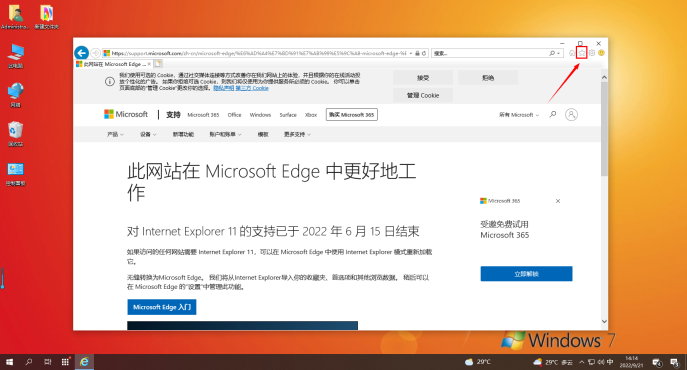Open Xbox in the nav
The width and height of the screenshot is (687, 370).
point(311,115)
